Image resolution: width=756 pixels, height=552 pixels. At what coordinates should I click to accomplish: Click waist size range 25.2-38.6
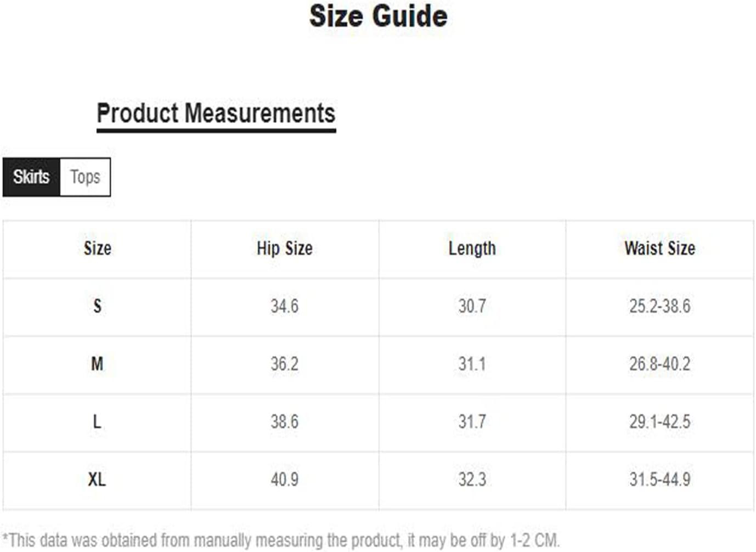pos(660,306)
